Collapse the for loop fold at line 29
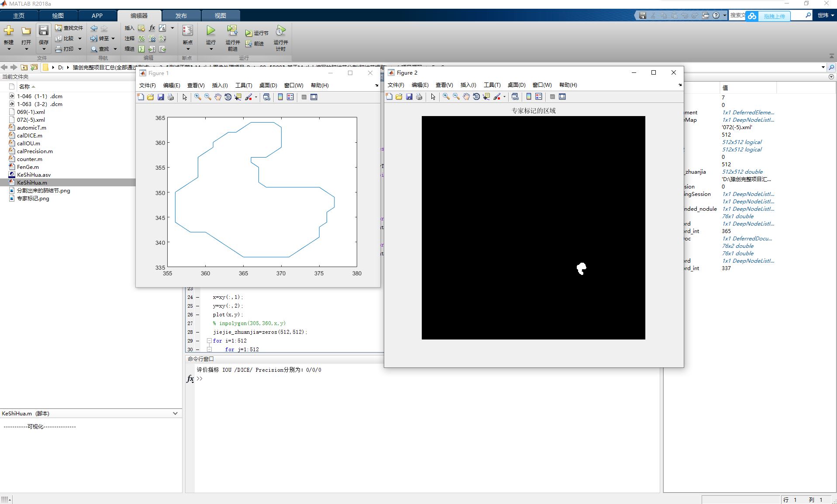 (x=209, y=340)
